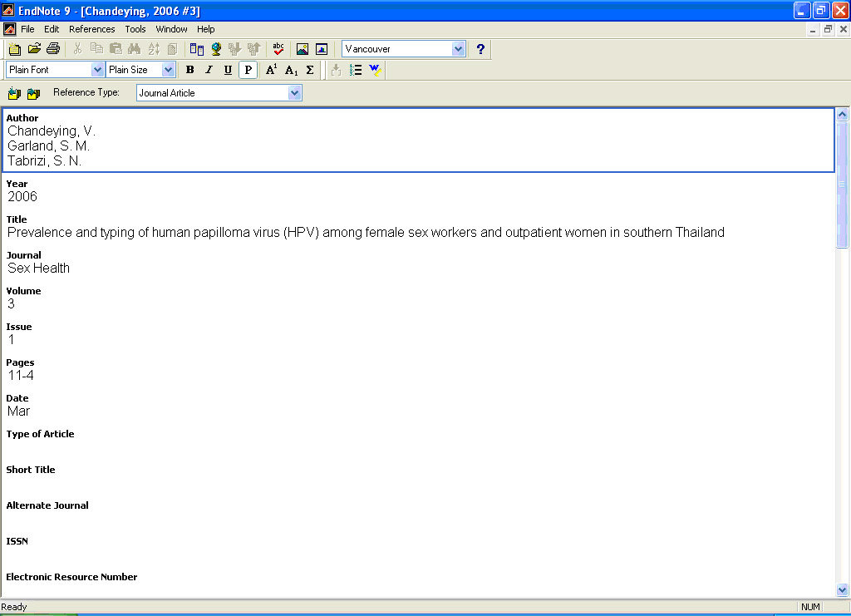Screen dimensions: 851x616
Task: Click the Sigma symbol font icon
Action: point(310,70)
